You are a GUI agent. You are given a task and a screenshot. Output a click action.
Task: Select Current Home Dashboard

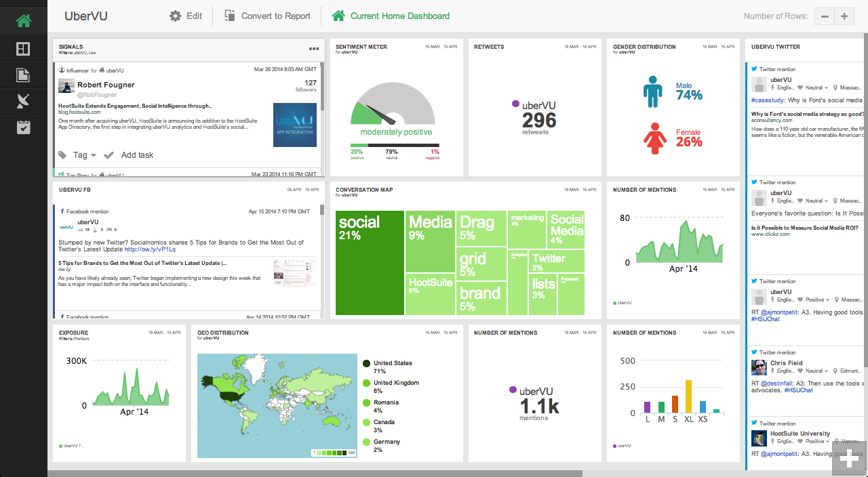pos(391,16)
